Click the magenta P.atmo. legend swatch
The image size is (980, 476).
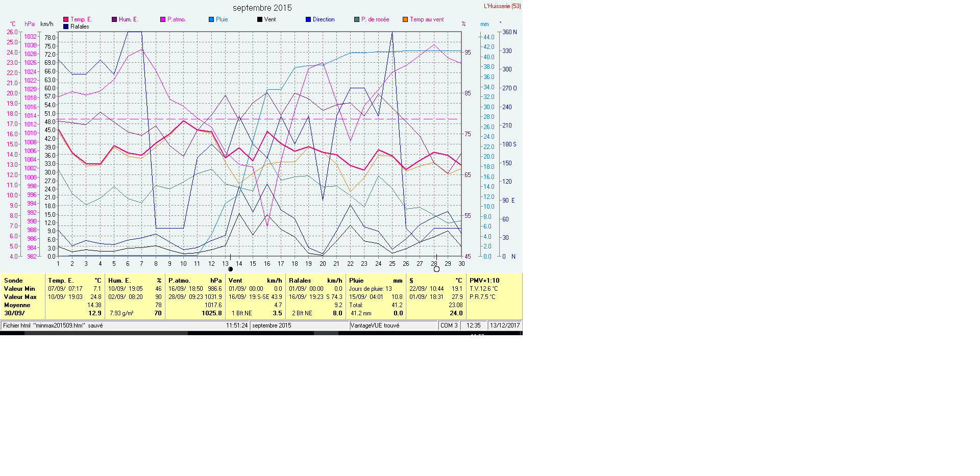coord(163,19)
